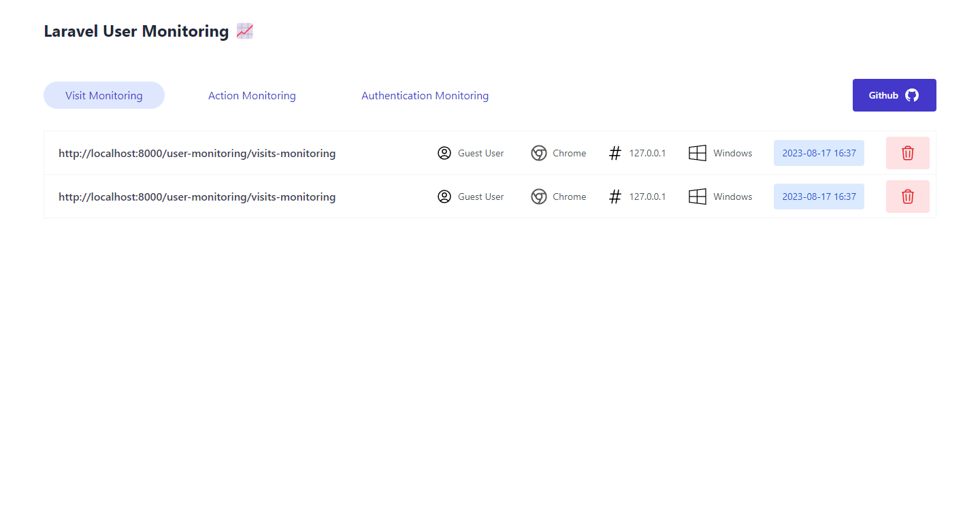This screenshot has height=527, width=980.
Task: Click the Laravel User Monitoring heading
Action: [135, 31]
